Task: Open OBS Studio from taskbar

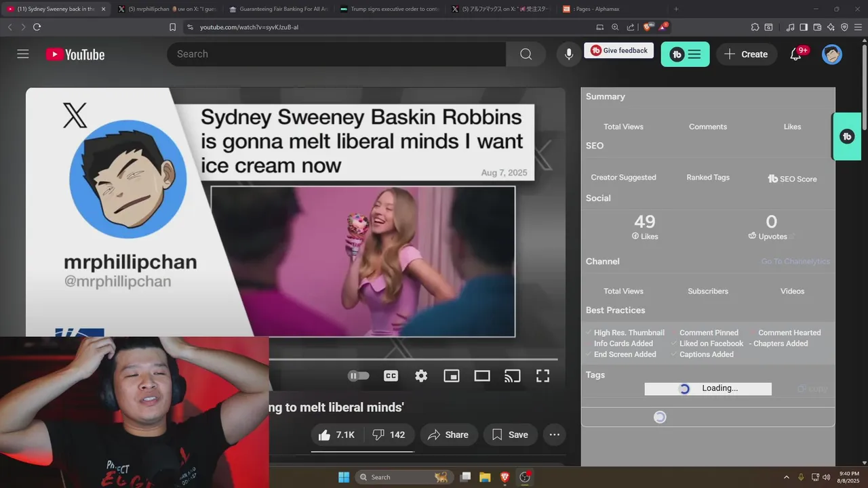Action: [x=524, y=477]
